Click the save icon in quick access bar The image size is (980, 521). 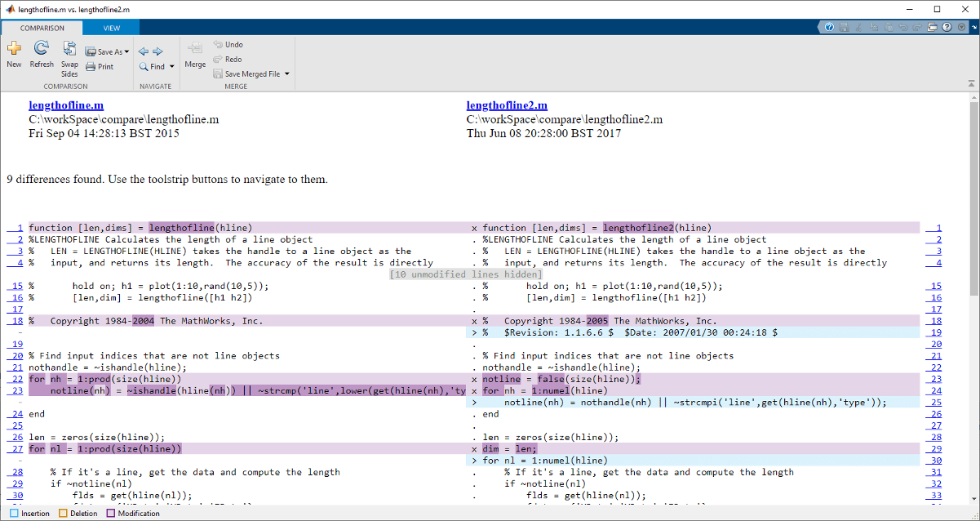(x=843, y=27)
